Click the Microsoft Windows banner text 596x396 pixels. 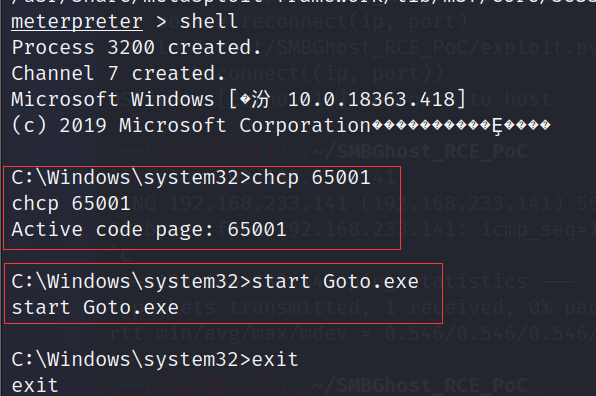coord(113,100)
